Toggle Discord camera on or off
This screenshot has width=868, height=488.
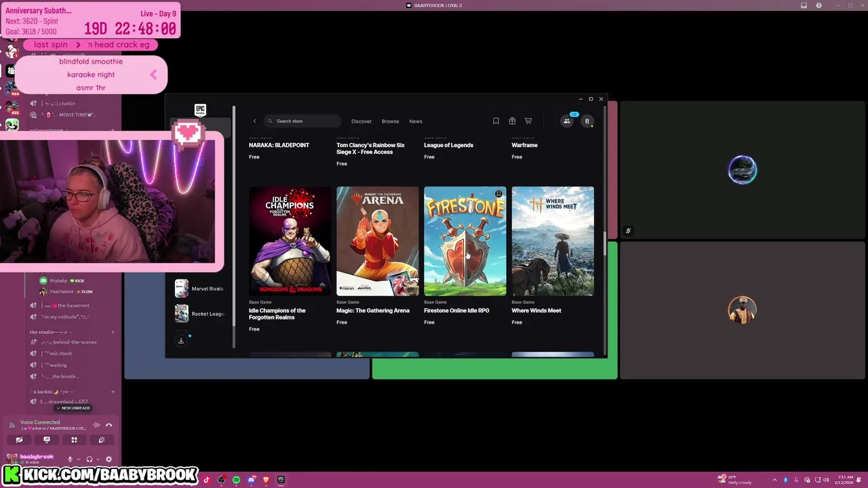coord(19,440)
